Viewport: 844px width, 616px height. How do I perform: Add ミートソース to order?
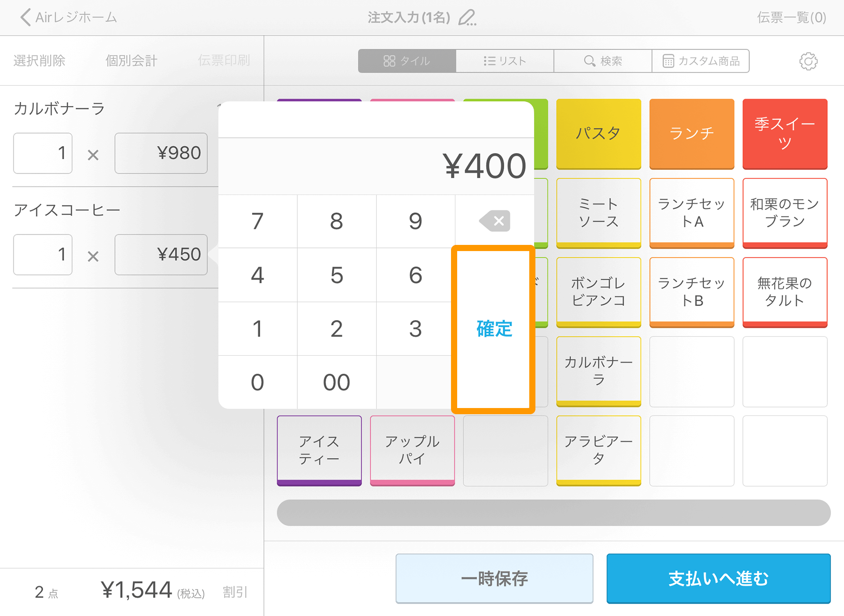pos(598,213)
